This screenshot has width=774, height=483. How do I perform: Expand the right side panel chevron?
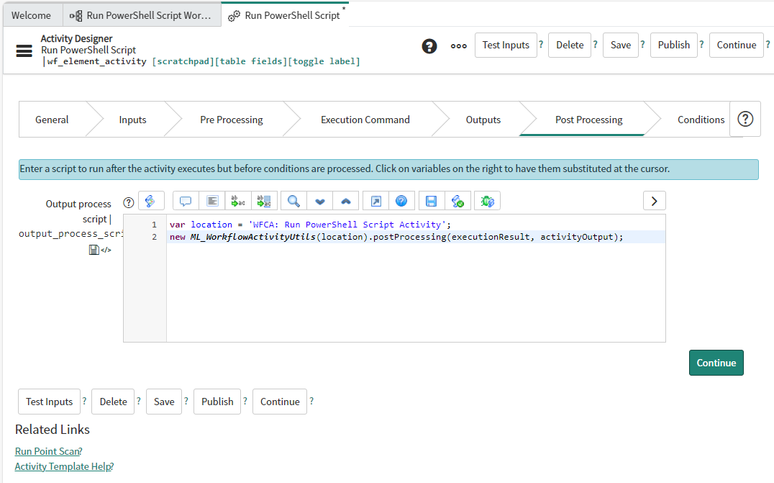[x=654, y=201]
